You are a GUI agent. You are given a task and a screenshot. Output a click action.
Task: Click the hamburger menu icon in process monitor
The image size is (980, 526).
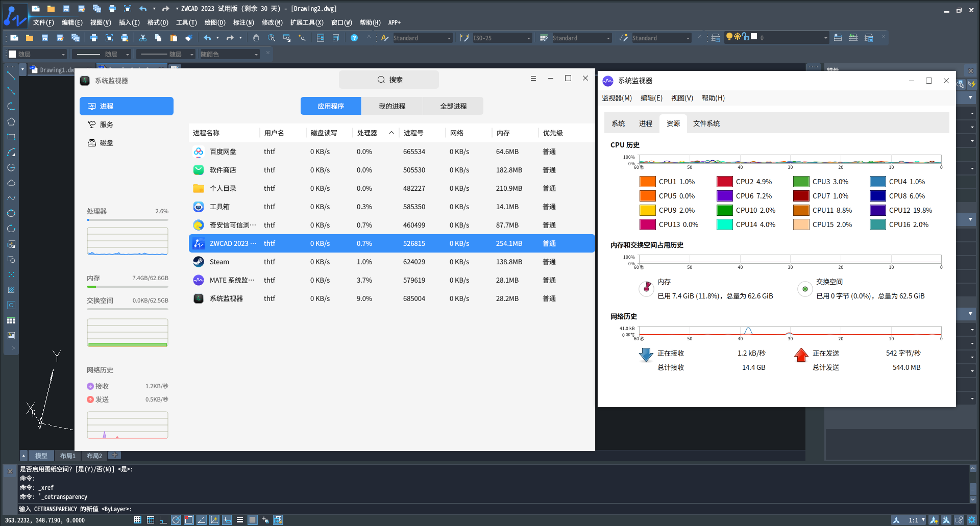coord(533,79)
